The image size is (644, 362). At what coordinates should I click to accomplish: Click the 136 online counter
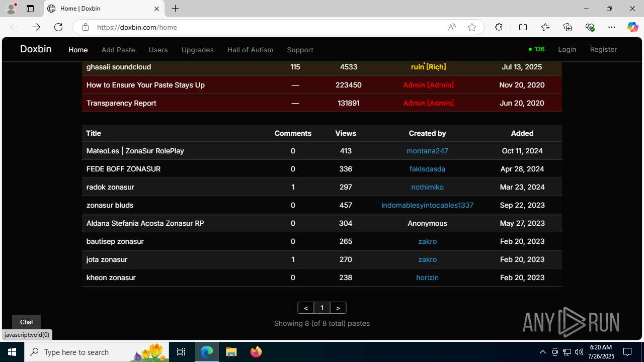click(x=537, y=49)
